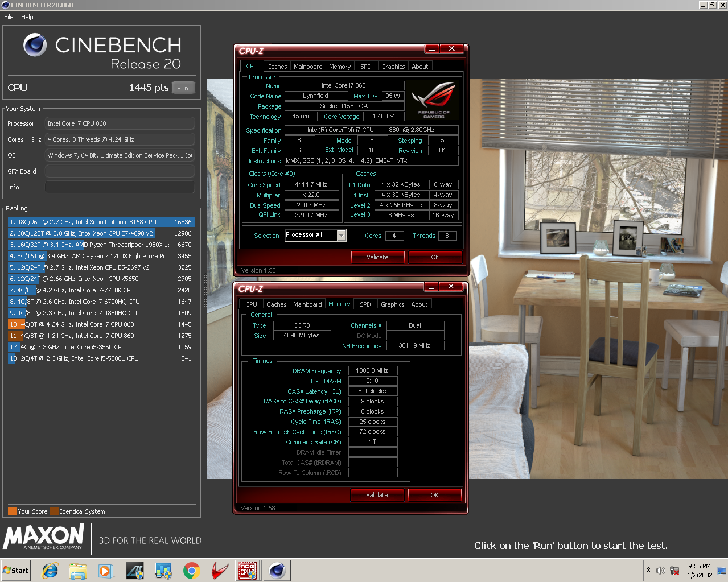
Task: Open SPD tab in lower CPU-Z window
Action: click(365, 304)
